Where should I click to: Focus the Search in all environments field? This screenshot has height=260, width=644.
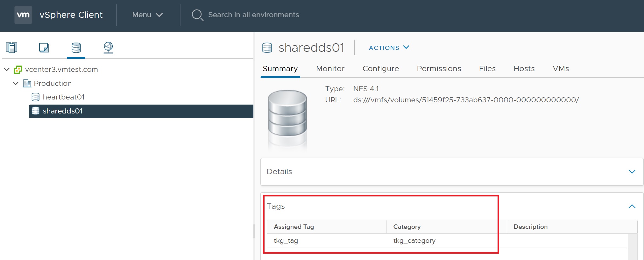253,15
